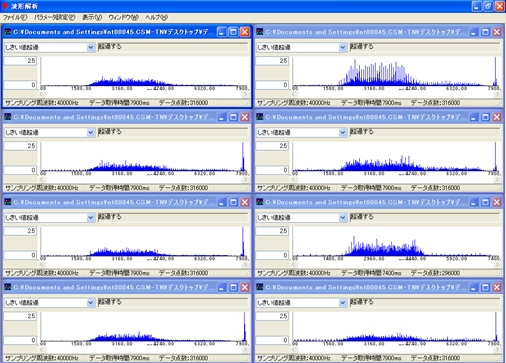Open the 表示 menu

click(92, 17)
